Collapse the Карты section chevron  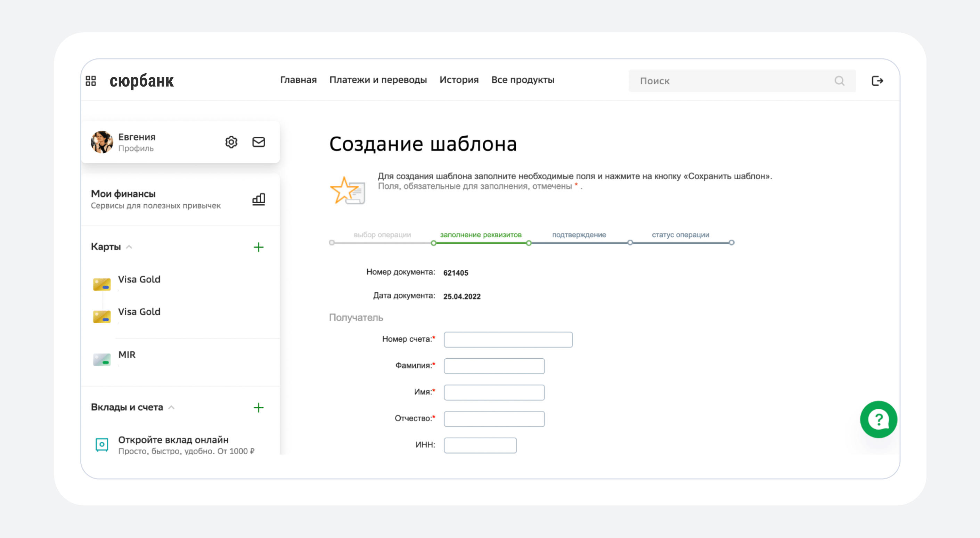click(129, 247)
